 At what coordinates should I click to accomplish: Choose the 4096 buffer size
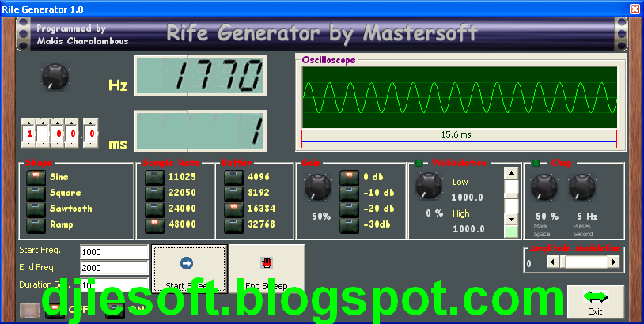pos(233,178)
